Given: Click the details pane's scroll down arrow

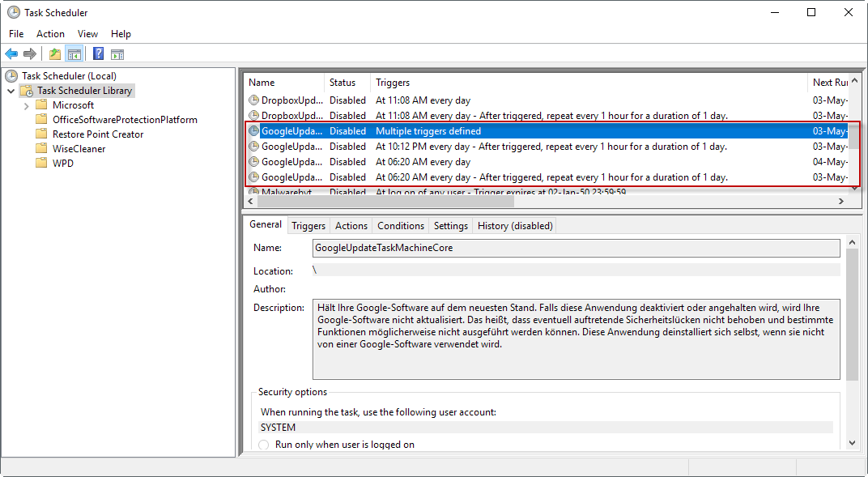Looking at the screenshot, I should tap(852, 443).
